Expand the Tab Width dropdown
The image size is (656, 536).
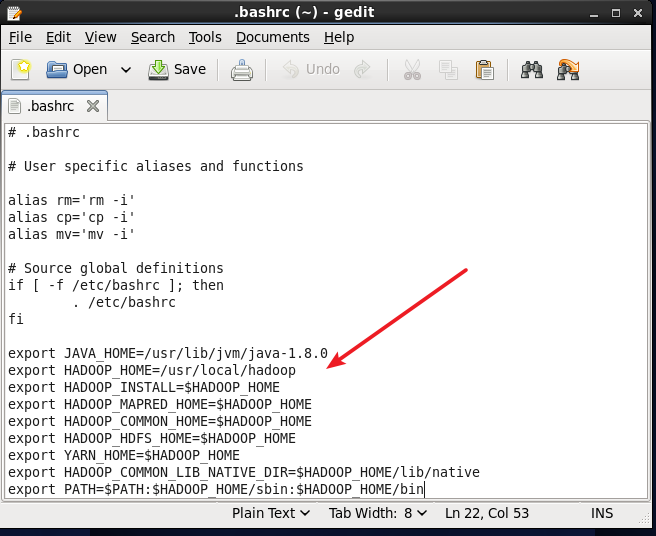[378, 513]
